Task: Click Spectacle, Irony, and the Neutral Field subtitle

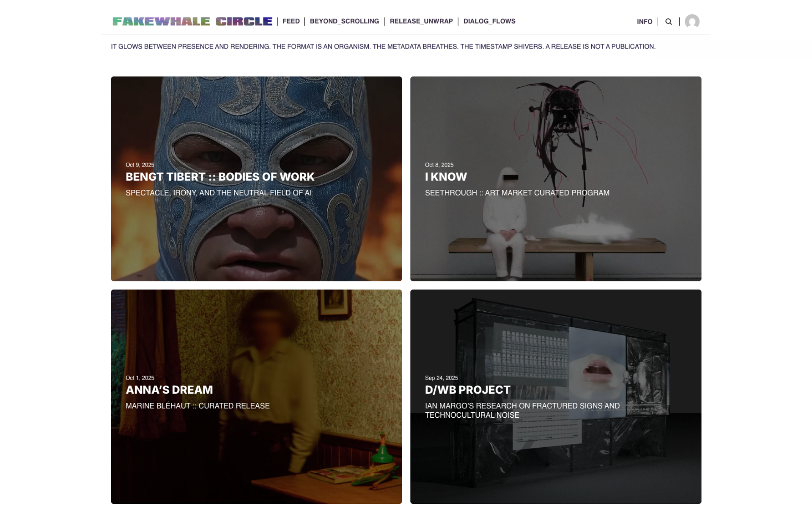Action: pos(219,193)
